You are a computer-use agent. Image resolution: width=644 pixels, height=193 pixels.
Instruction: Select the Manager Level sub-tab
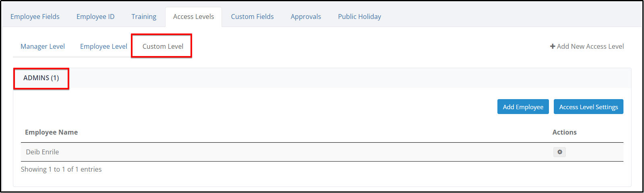43,46
